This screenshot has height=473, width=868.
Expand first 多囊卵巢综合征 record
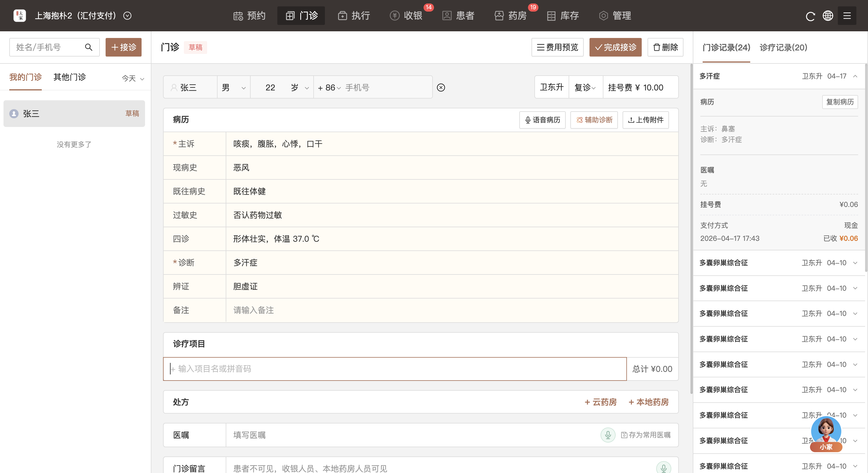855,263
